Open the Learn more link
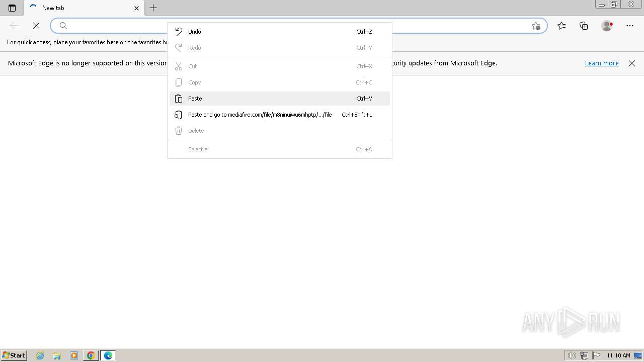Screen dimensions: 644x362 coord(602,63)
